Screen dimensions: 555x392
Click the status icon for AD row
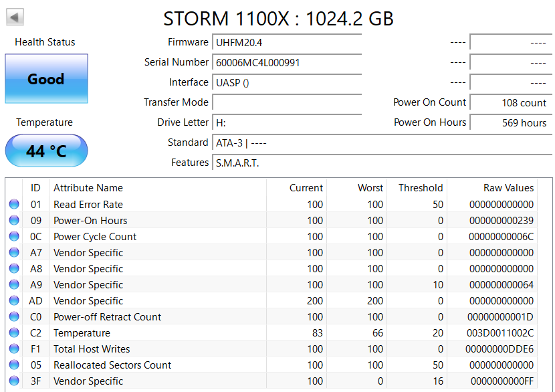pos(14,300)
